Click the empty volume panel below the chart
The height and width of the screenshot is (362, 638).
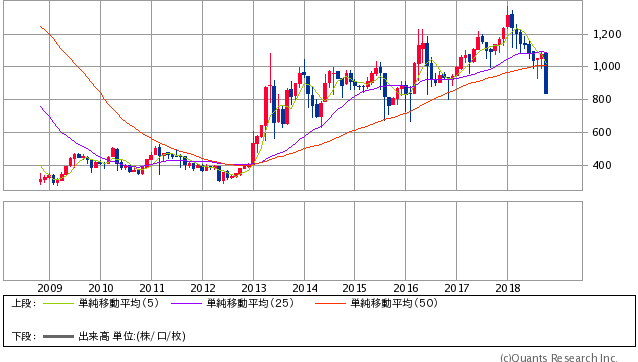tap(293, 241)
